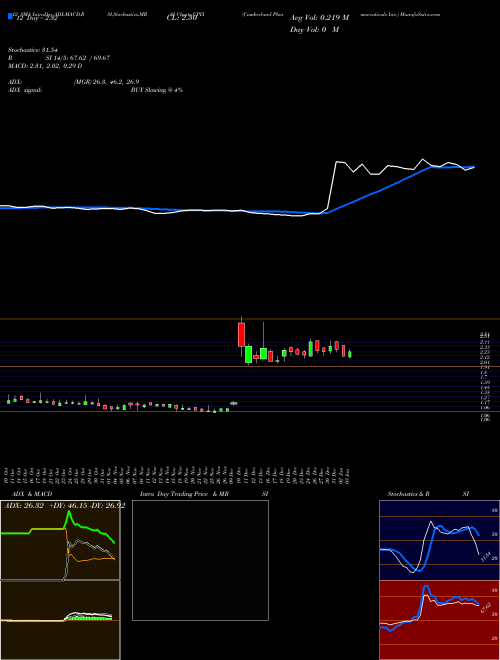Screen dimensions: 500x660
Task: Click the 'SI 14/3: 67.62 / 69.67' value
Action: click(78, 58)
